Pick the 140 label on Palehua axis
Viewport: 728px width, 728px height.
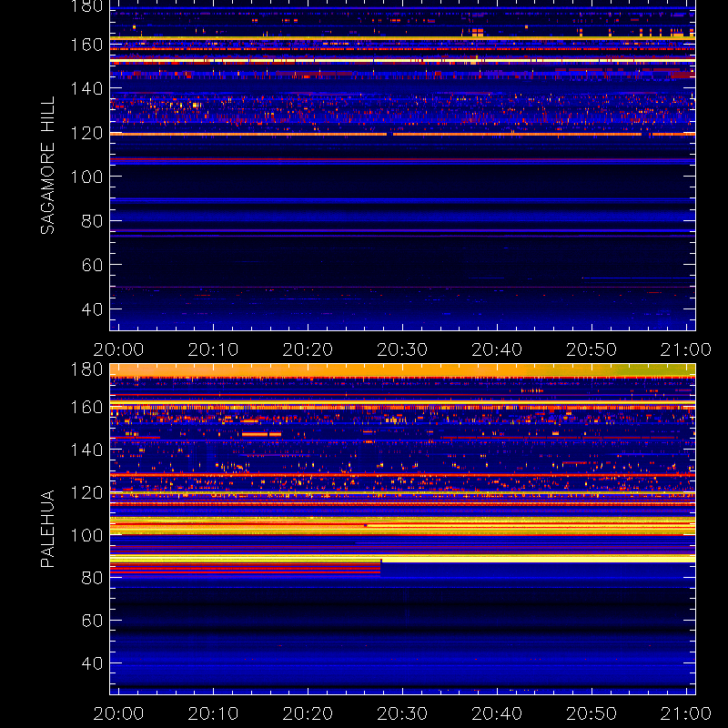point(86,450)
